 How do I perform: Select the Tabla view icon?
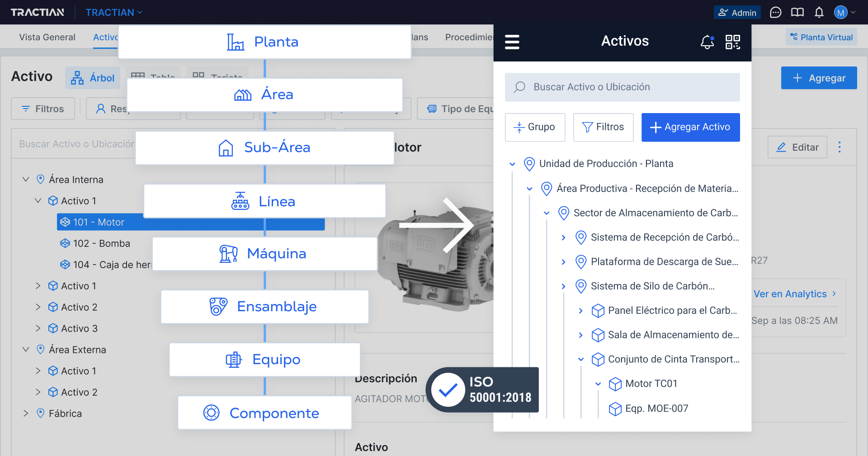pyautogui.click(x=139, y=76)
